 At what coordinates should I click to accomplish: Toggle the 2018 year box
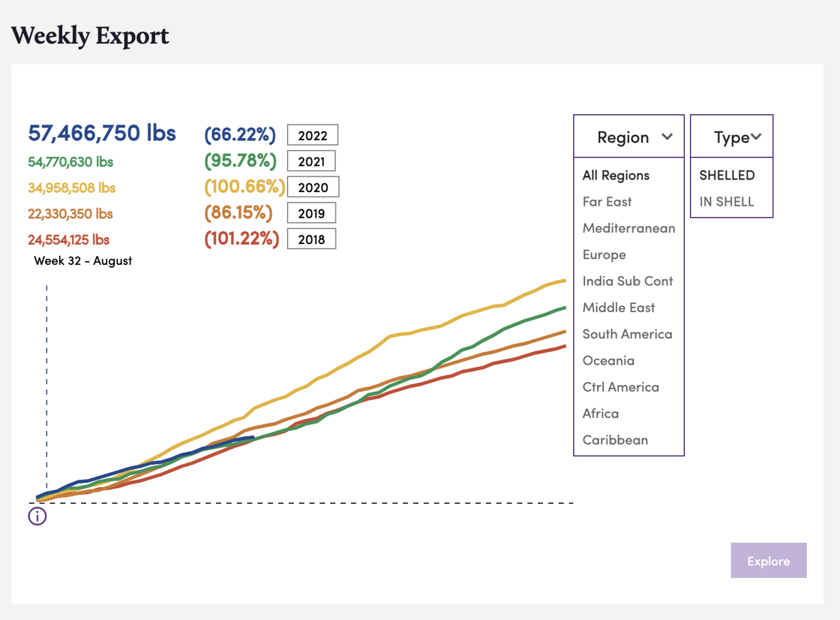click(x=311, y=239)
